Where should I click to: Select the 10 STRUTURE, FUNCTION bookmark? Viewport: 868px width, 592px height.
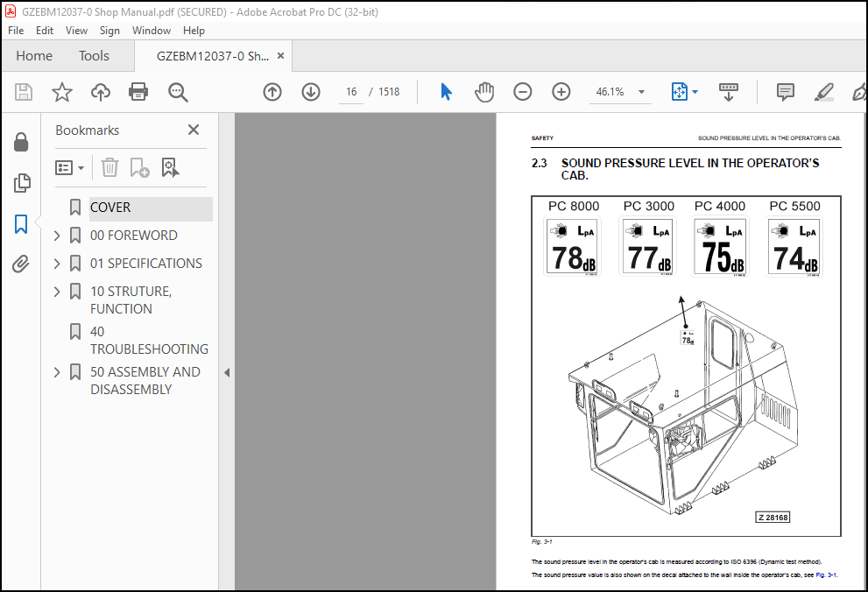[x=131, y=300]
